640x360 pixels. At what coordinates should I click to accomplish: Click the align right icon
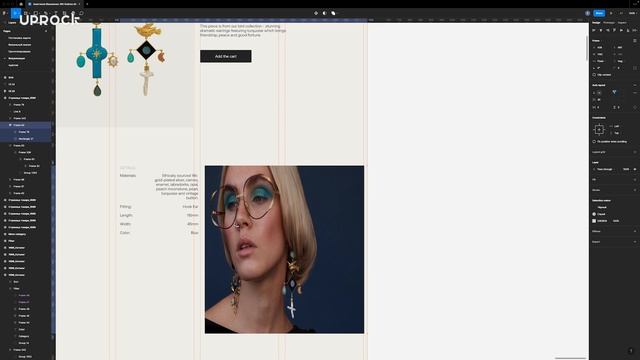coord(608,30)
